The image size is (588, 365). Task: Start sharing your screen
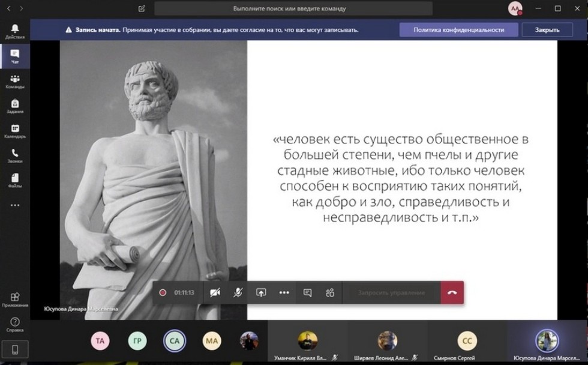(261, 292)
